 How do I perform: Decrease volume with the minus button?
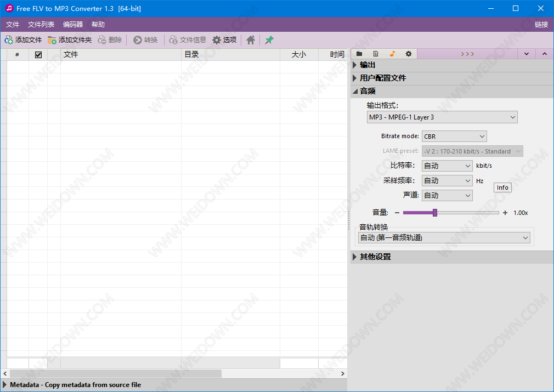(397, 213)
